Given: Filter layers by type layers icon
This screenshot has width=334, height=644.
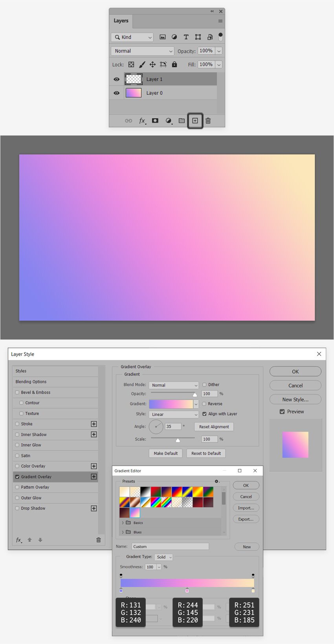Looking at the screenshot, I should (x=186, y=37).
